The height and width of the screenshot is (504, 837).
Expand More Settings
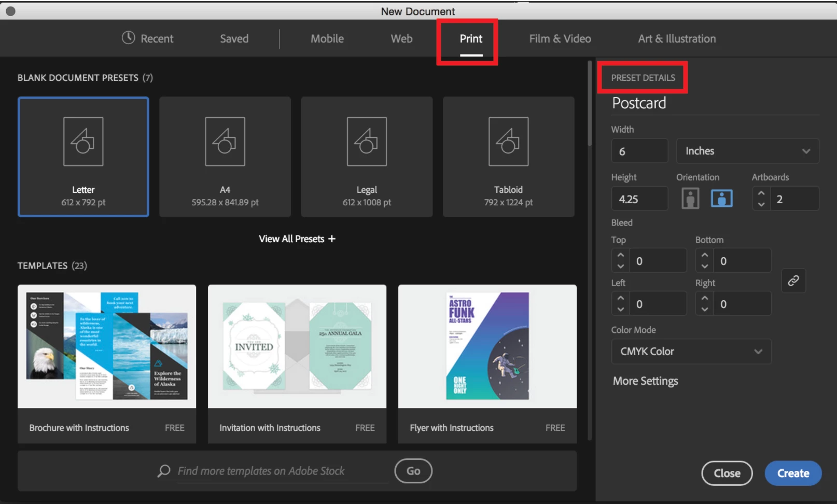click(x=646, y=381)
